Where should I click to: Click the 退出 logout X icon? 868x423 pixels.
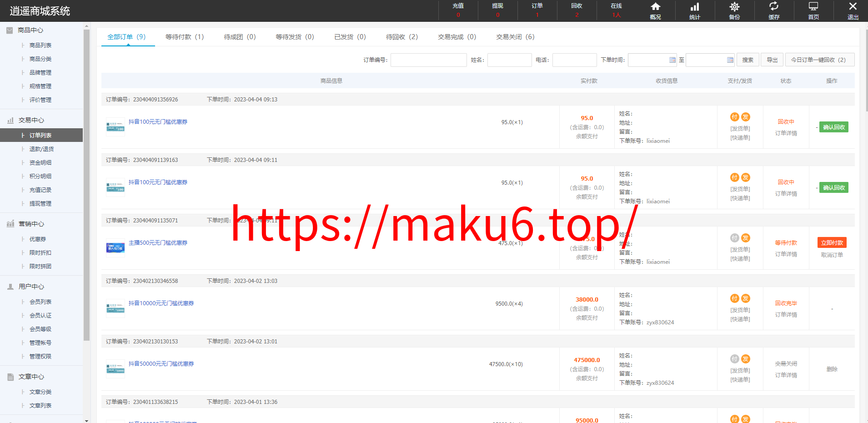[x=853, y=6]
